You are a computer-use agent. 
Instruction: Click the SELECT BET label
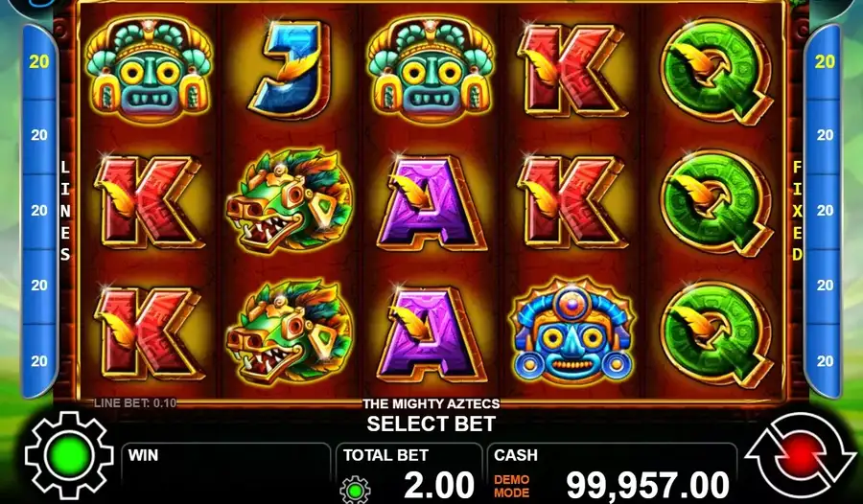[x=431, y=424]
